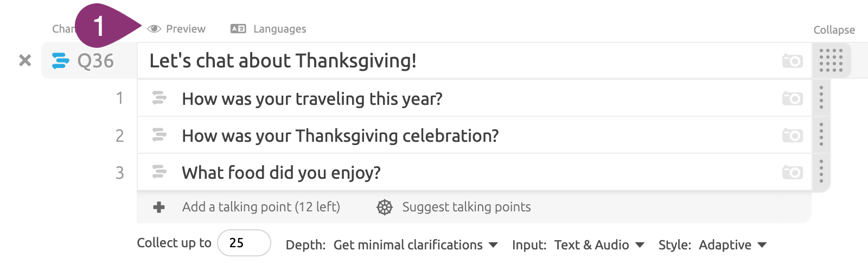Remove question Q36 with the X
This screenshot has height=276, width=868.
coord(25,60)
